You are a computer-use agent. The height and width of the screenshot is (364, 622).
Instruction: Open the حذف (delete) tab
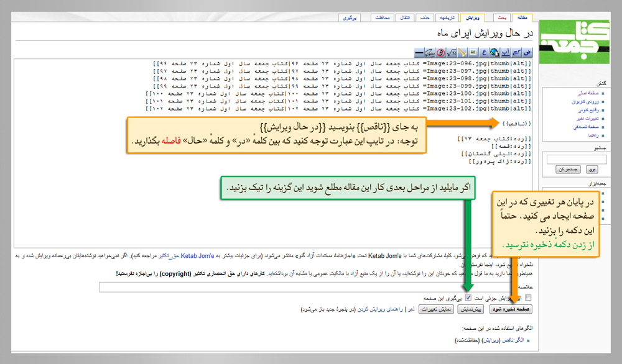coord(425,18)
